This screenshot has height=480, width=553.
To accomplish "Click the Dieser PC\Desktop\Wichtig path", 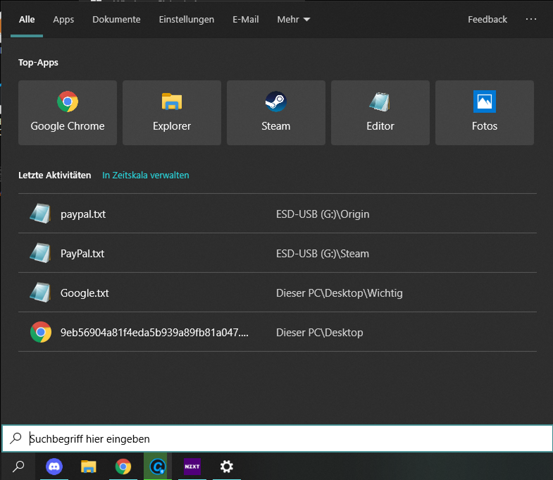I will [x=339, y=293].
